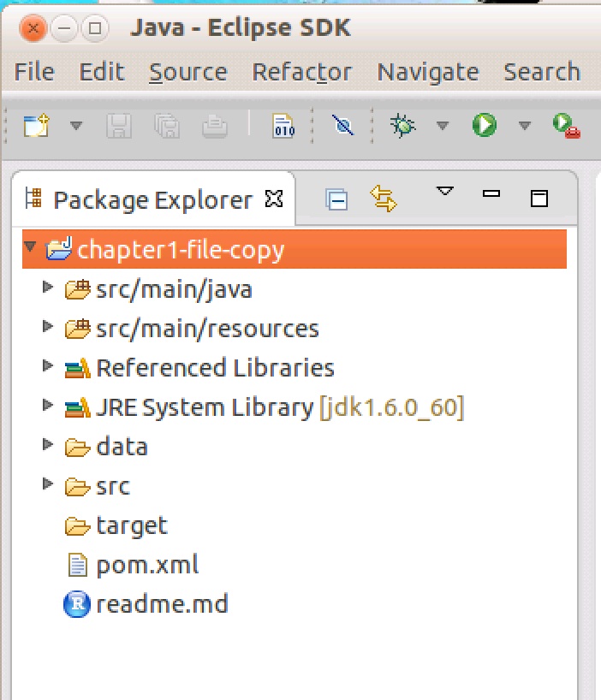
Task: Click the readme.md file icon
Action: [x=77, y=604]
